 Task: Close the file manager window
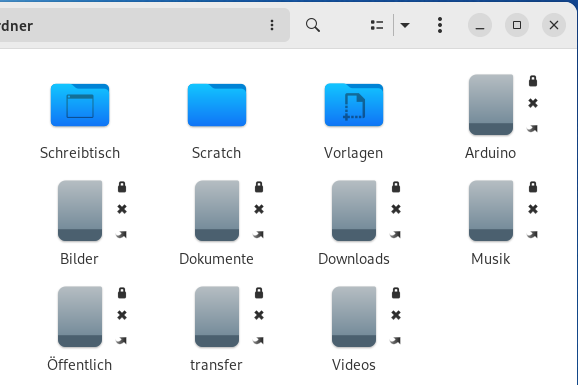pyautogui.click(x=554, y=25)
